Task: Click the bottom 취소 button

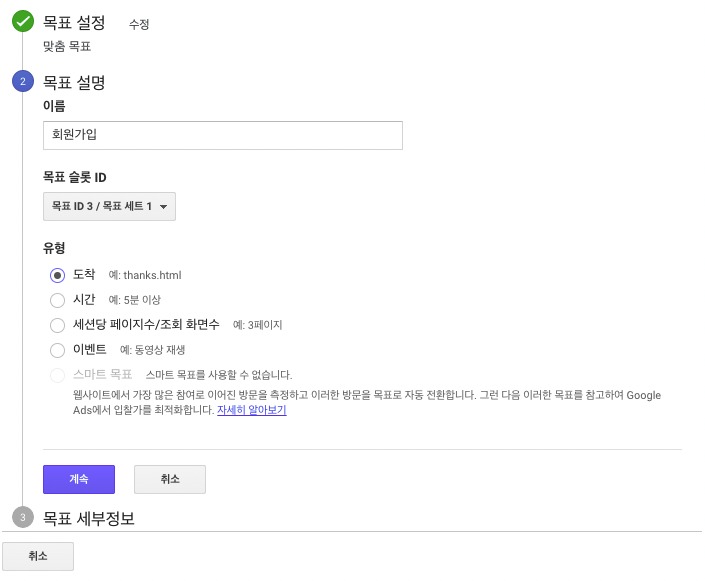Action: [x=38, y=556]
